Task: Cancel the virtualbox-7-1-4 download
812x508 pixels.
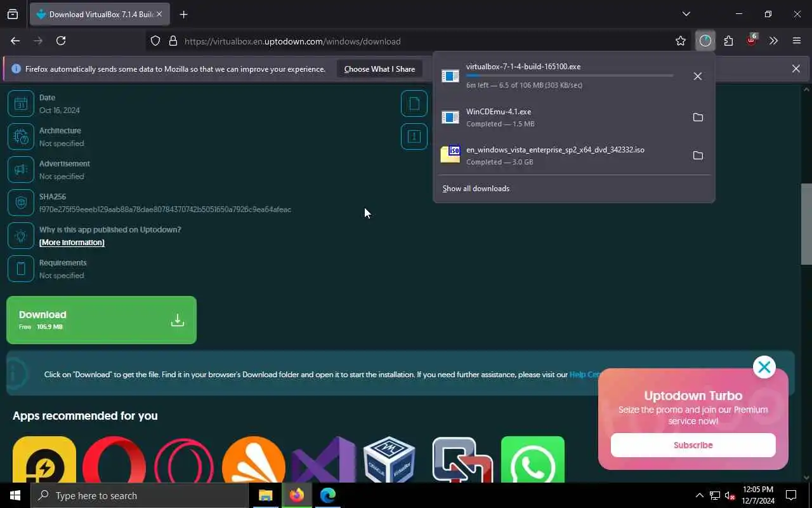Action: 697,76
